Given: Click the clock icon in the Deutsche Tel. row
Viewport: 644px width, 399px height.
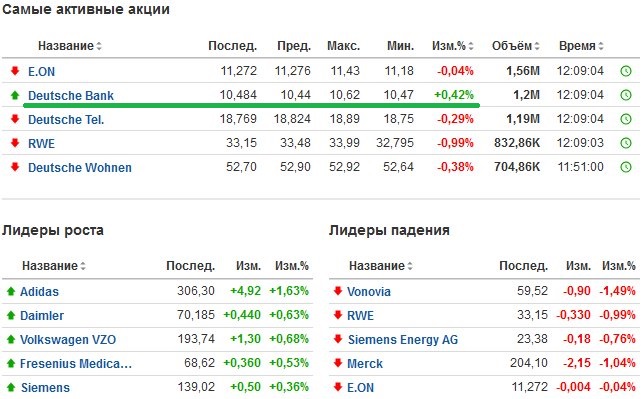Looking at the screenshot, I should [626, 119].
